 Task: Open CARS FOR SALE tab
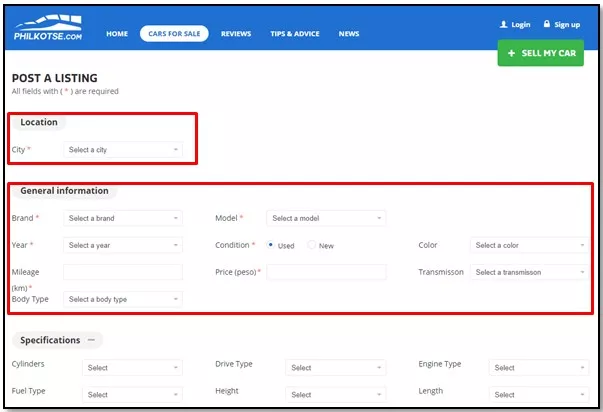[174, 34]
